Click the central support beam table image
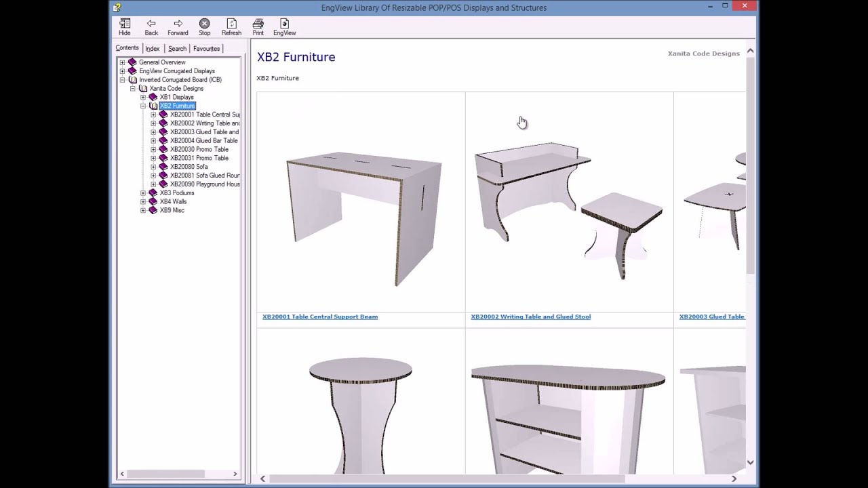 click(364, 219)
